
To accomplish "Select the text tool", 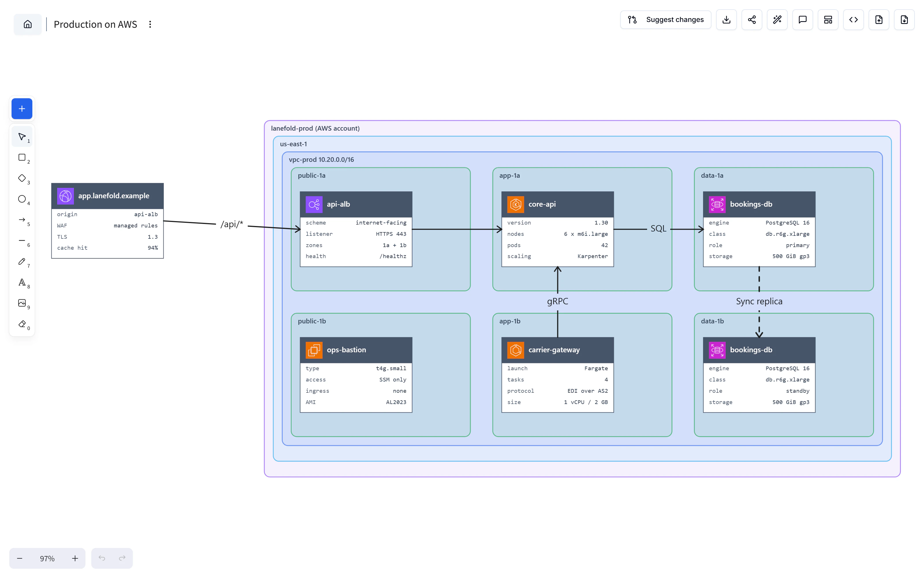I will coord(22,282).
